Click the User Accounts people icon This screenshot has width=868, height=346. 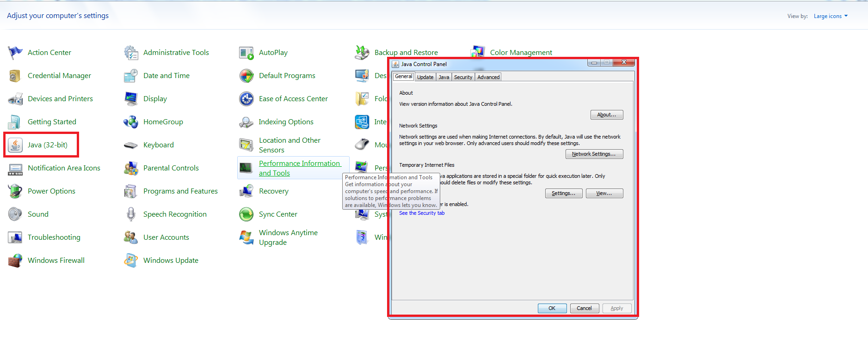point(131,237)
